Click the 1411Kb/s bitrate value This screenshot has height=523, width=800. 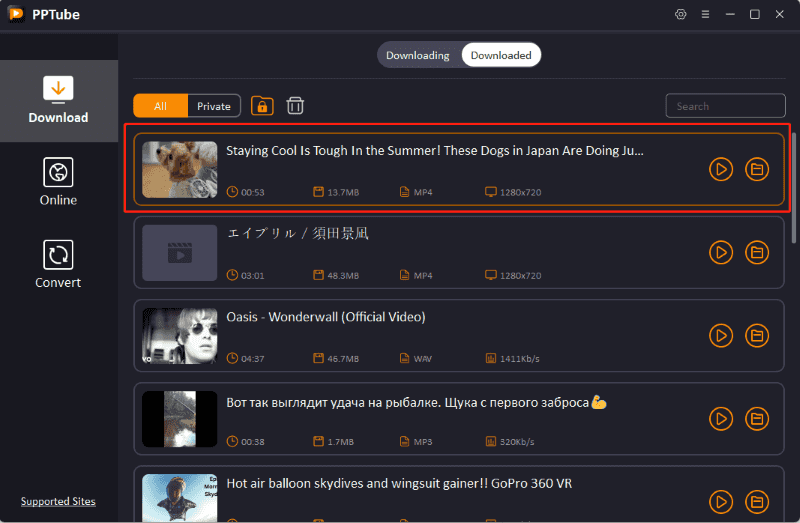coord(519,359)
